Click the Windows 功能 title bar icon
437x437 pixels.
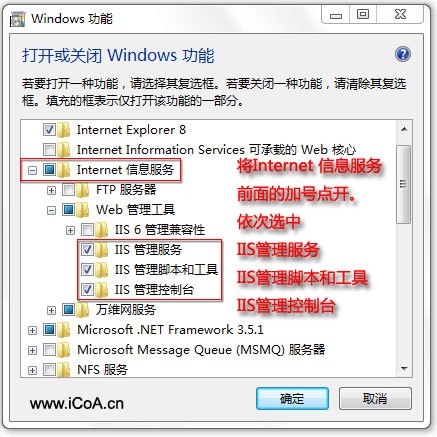pos(18,19)
